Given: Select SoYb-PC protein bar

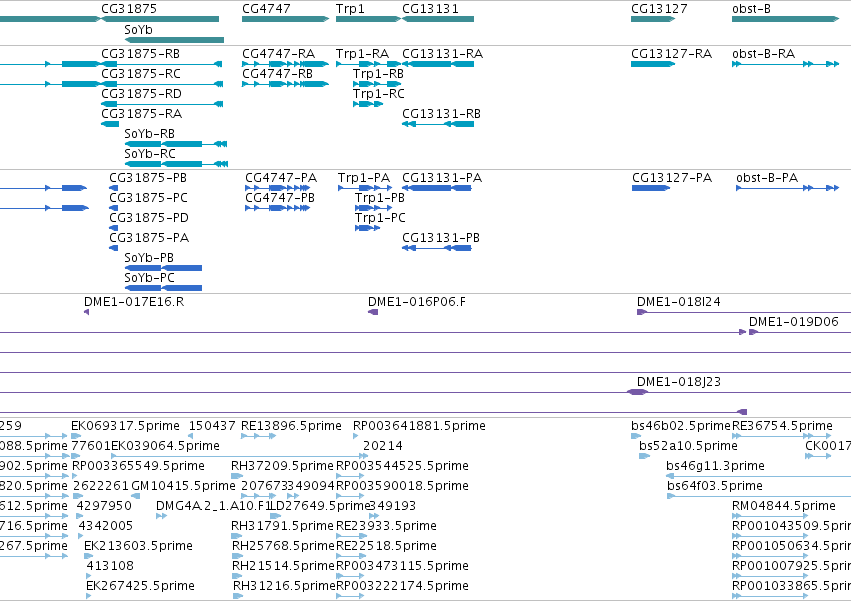Looking at the screenshot, I should (163, 288).
